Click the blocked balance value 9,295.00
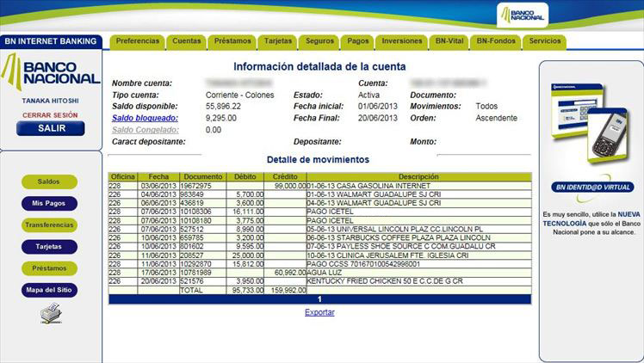644x363 pixels. 221,118
